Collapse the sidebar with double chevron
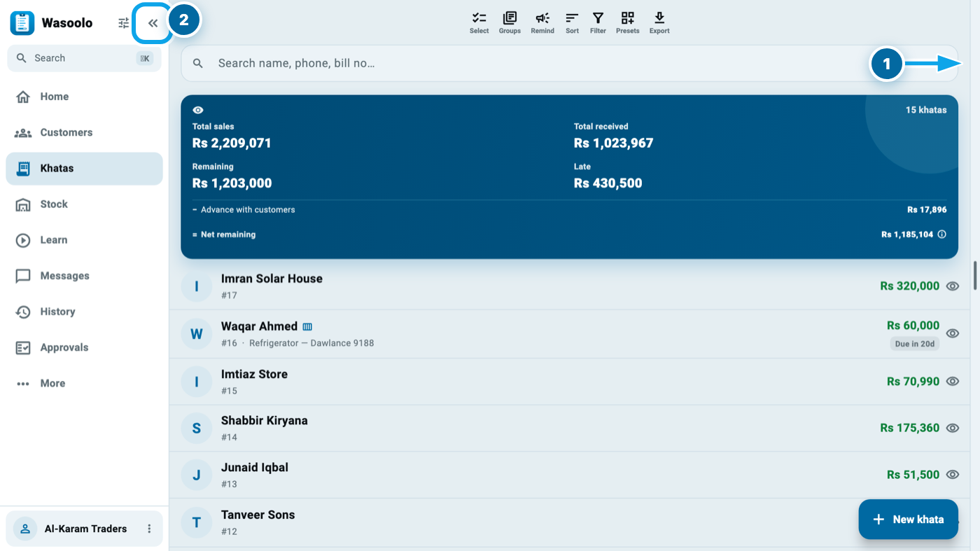 (x=153, y=23)
